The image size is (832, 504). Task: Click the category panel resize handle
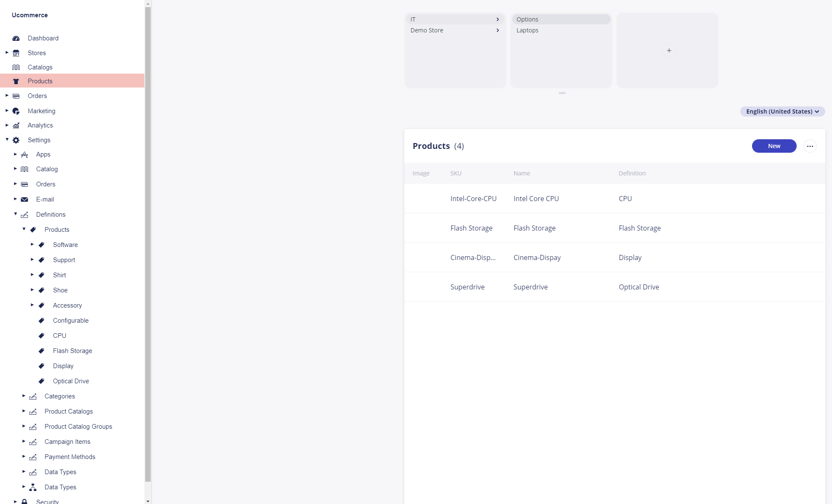[x=562, y=93]
